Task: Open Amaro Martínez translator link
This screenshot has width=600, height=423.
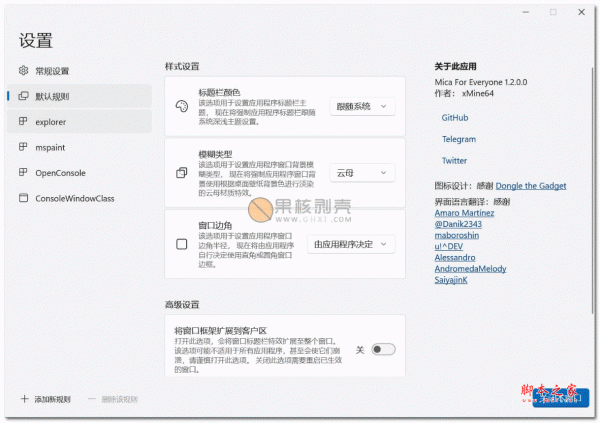Action: point(464,213)
